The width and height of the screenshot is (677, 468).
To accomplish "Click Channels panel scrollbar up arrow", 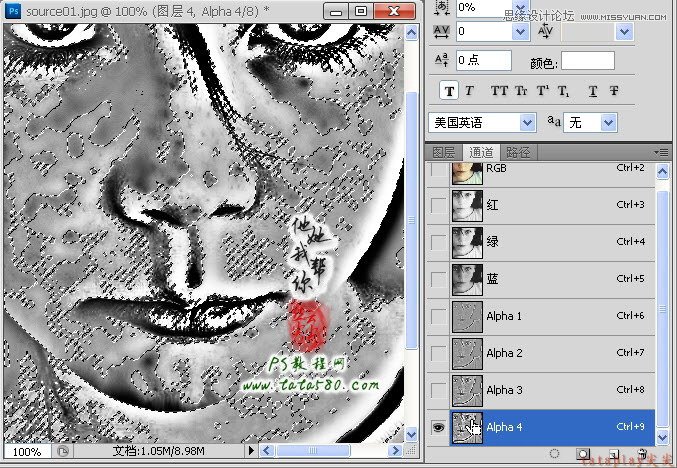I will [662, 172].
